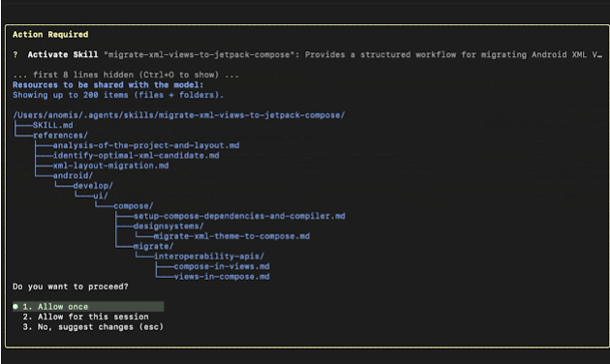Click the 'Action Required' heading

click(x=50, y=34)
